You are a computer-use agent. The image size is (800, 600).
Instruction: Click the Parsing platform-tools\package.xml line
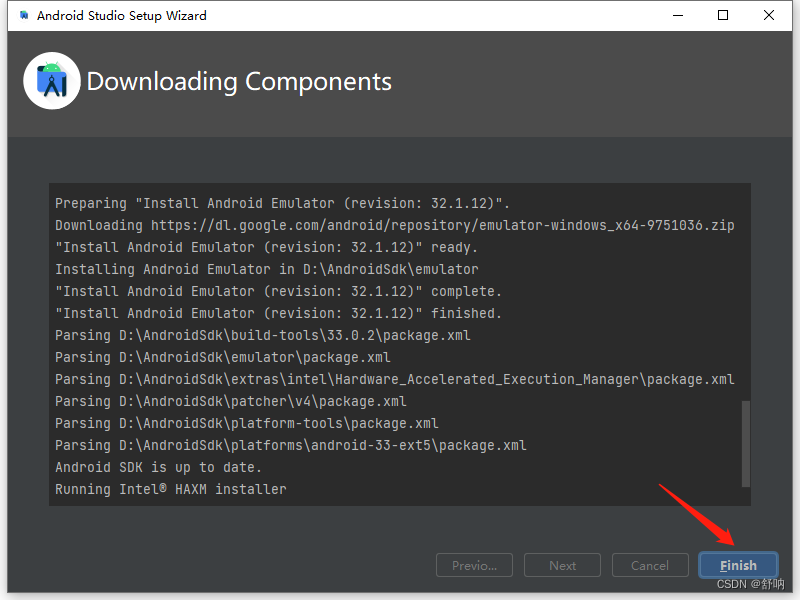click(246, 423)
